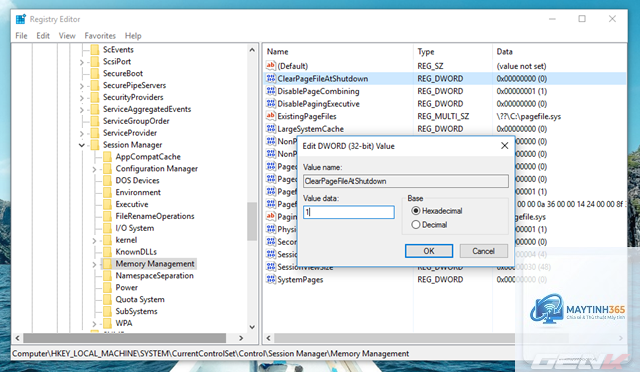The width and height of the screenshot is (640, 372).
Task: Click the \??\C:\pagefile.sys data cell
Action: coord(529,116)
